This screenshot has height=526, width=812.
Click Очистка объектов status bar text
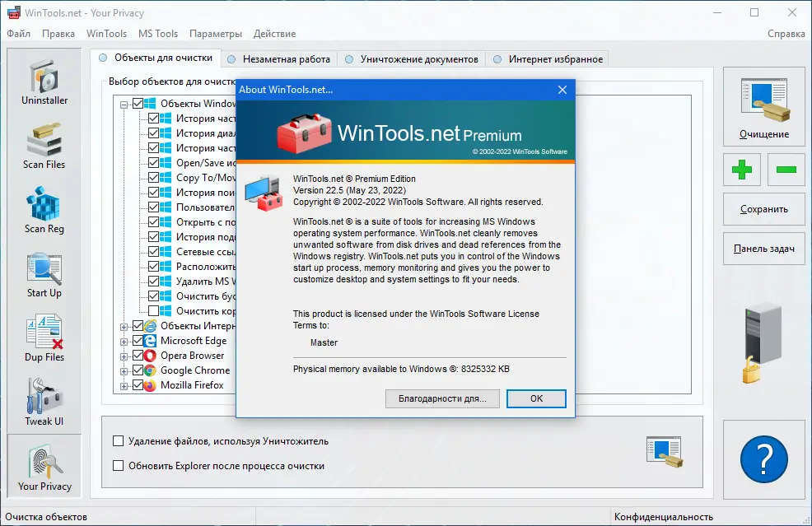coord(46,517)
